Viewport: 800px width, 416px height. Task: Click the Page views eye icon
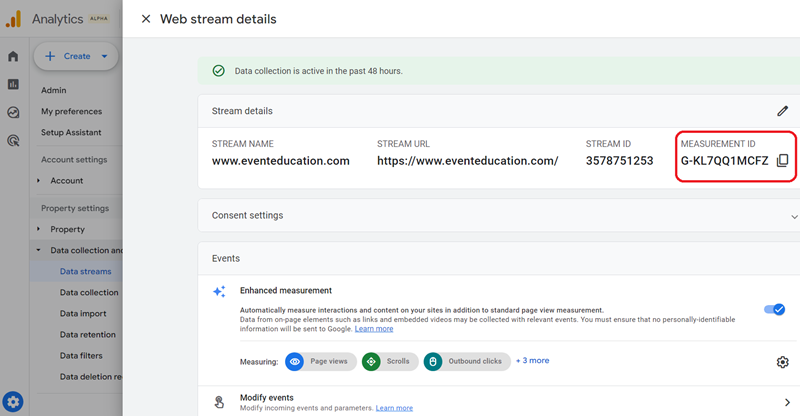click(294, 361)
